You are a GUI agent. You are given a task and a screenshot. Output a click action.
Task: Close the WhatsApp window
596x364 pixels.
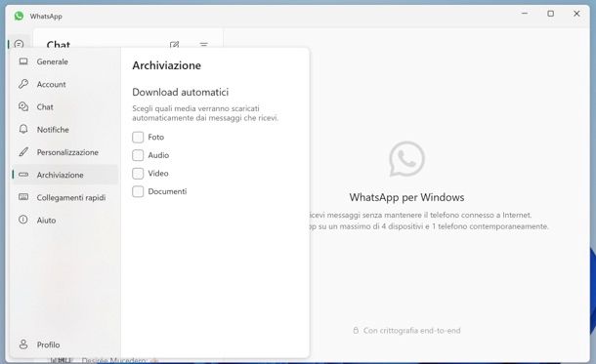click(576, 14)
